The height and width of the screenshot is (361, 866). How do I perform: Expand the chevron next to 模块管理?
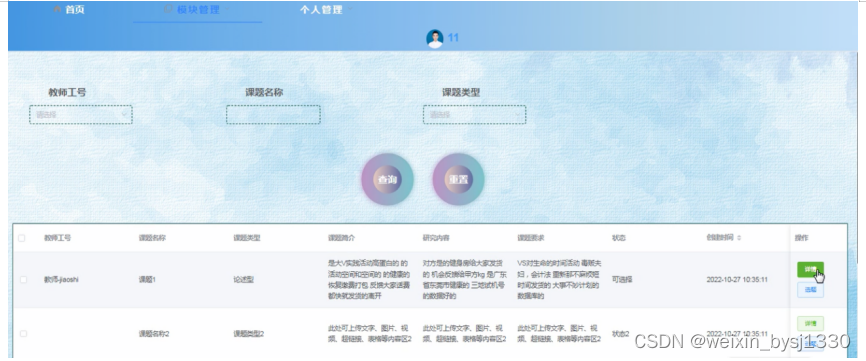click(x=227, y=9)
